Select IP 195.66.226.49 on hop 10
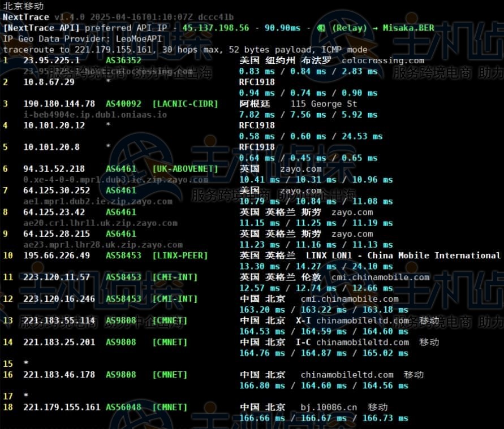This screenshot has height=429, width=504. [x=57, y=255]
